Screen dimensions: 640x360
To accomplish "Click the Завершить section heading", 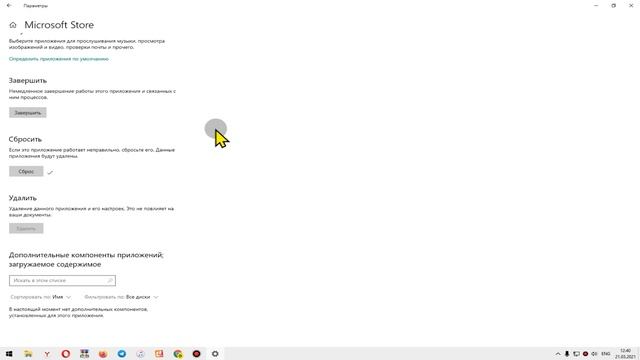I will pos(28,80).
